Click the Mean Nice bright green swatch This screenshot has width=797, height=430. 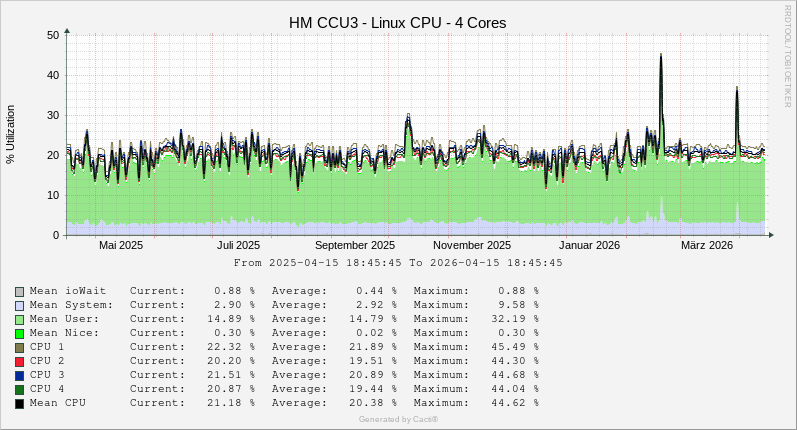pos(19,333)
